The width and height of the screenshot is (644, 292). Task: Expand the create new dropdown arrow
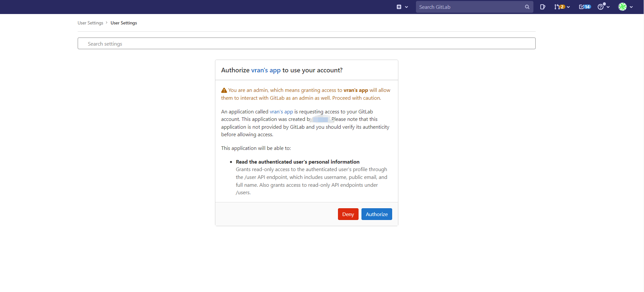406,7
